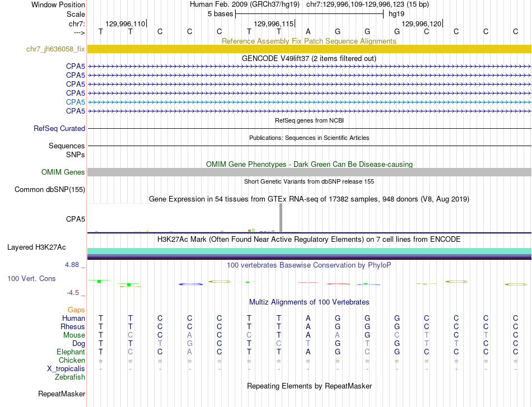Click the OMIM Genes label
The width and height of the screenshot is (532, 407).
pyautogui.click(x=63, y=172)
